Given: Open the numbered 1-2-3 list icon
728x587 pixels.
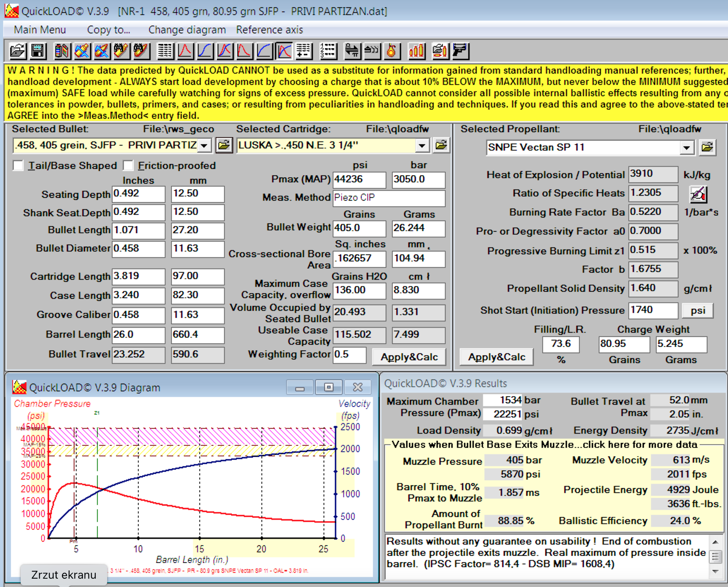Looking at the screenshot, I should coord(329,51).
